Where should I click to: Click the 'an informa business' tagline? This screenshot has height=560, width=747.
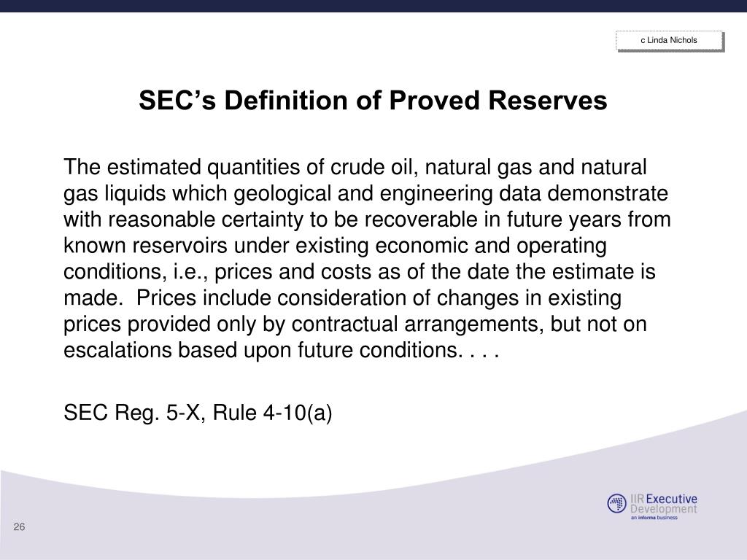click(654, 518)
